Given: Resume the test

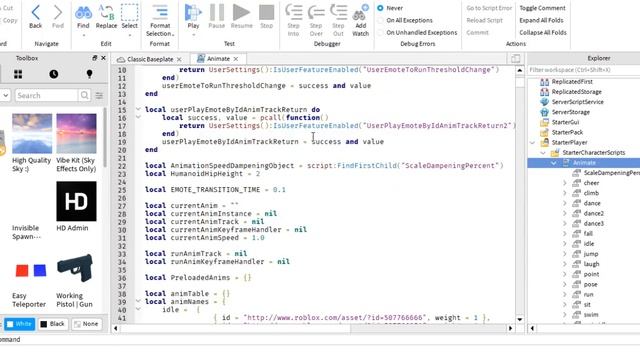Looking at the screenshot, I should [x=241, y=17].
